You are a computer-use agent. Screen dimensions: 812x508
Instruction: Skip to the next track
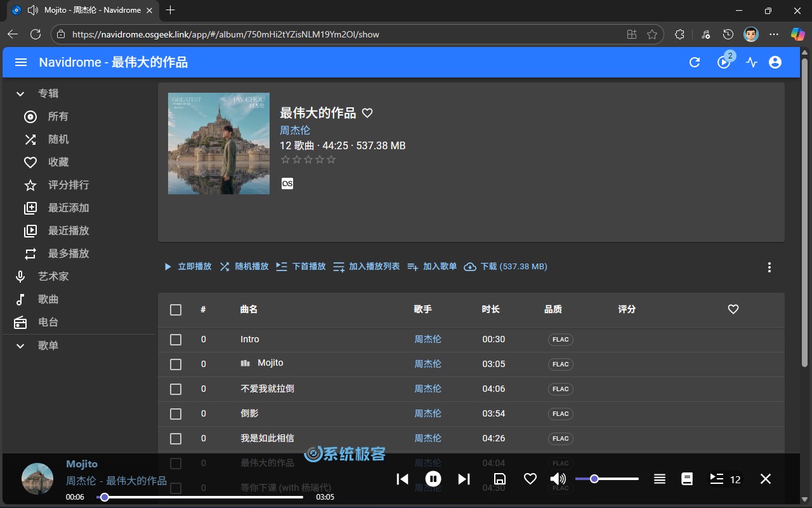pos(464,479)
